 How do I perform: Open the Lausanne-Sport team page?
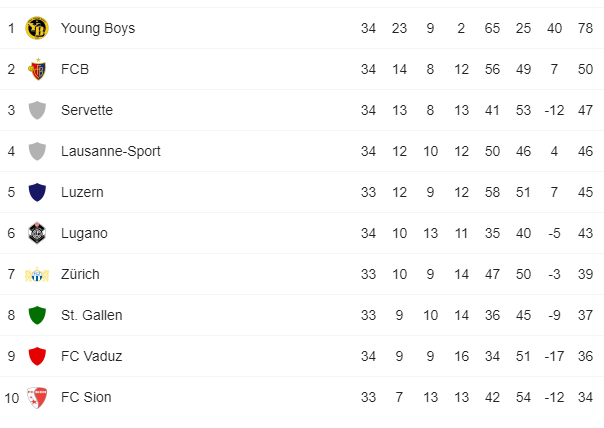click(x=110, y=151)
